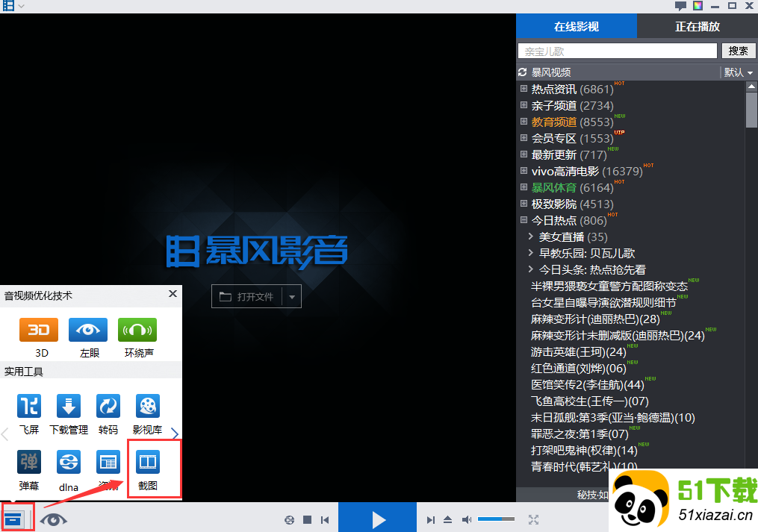Open 打开文件 to browse files
Image resolution: width=758 pixels, height=532 pixels.
coord(250,296)
